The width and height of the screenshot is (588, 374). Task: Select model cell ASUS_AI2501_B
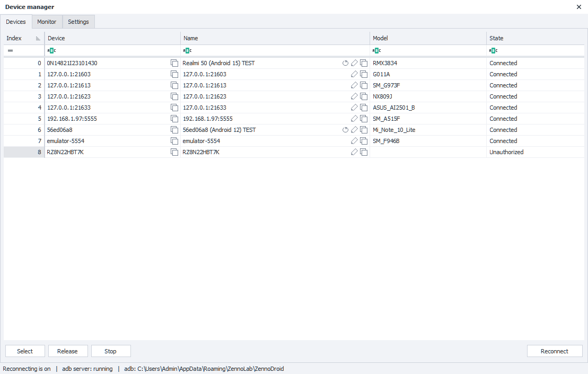tap(428, 108)
